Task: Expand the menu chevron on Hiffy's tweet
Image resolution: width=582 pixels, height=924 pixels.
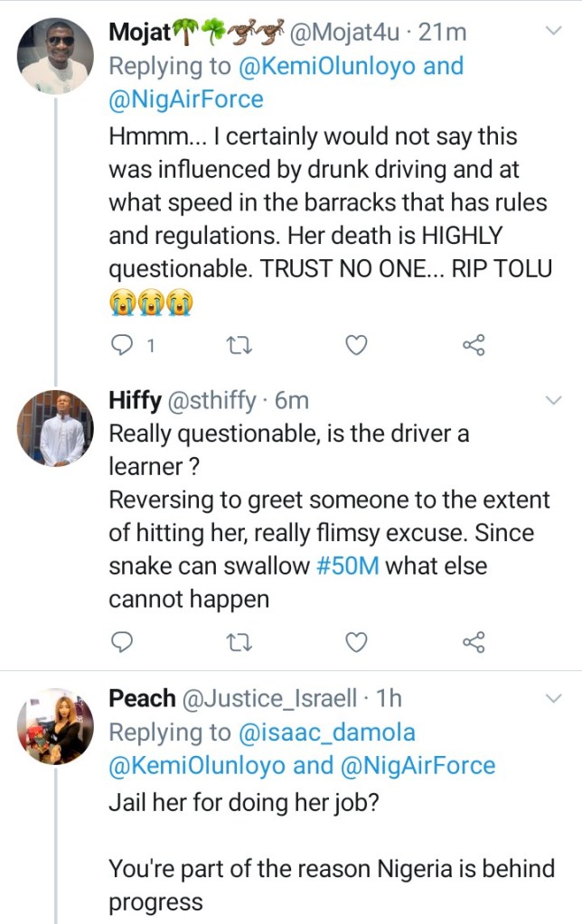Action: (x=554, y=399)
